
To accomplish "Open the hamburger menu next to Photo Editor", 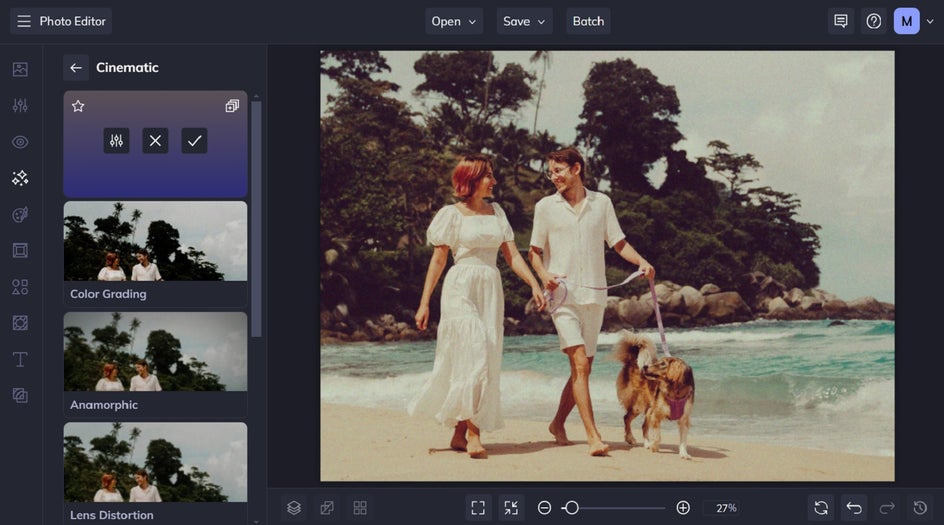I will 24,21.
